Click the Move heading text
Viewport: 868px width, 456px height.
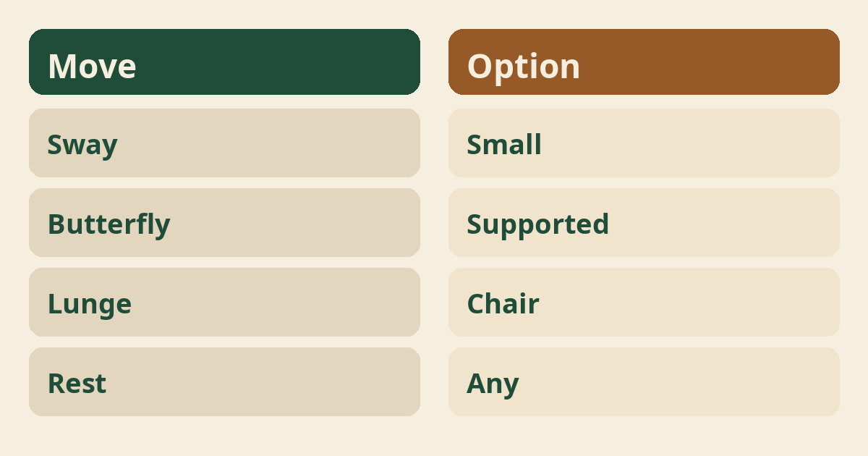[92, 66]
